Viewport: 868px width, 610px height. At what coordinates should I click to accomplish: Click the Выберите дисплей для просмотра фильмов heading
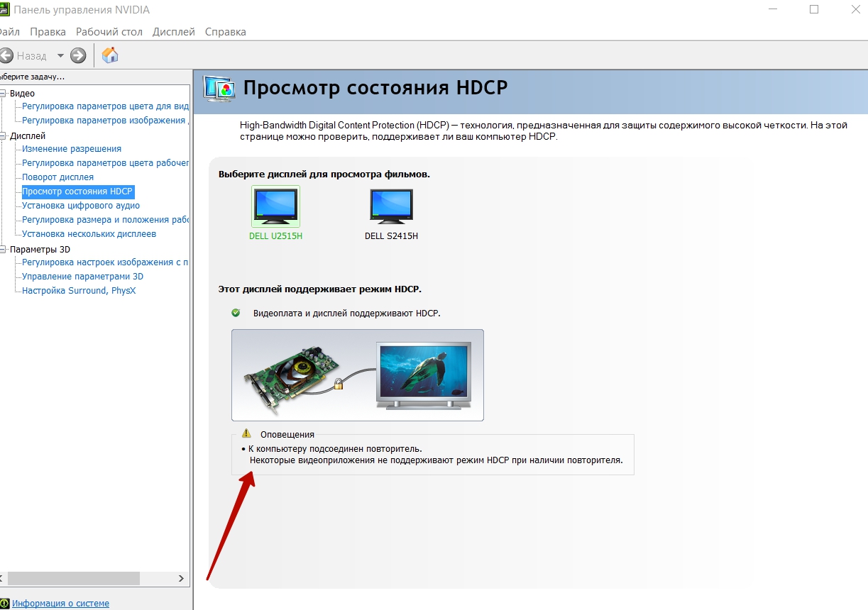[324, 174]
